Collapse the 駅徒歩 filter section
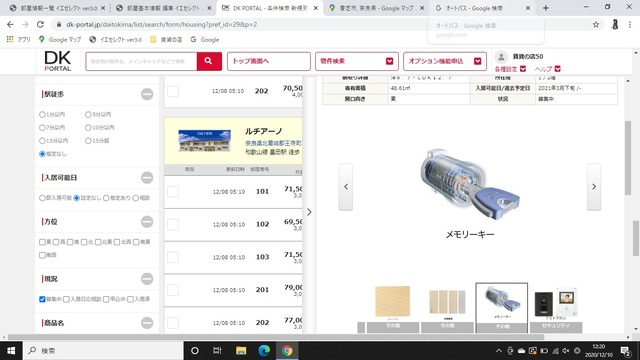This screenshot has height=360, width=640. coord(147,94)
